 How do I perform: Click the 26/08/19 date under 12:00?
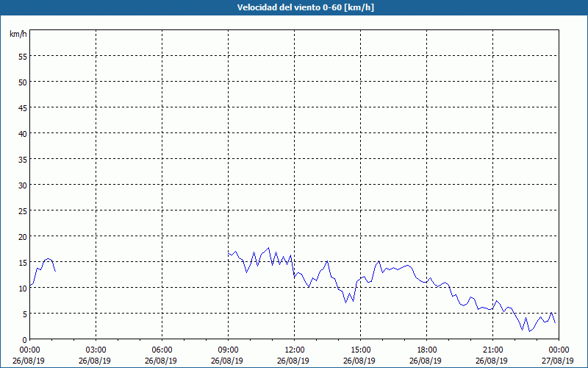[x=293, y=361]
